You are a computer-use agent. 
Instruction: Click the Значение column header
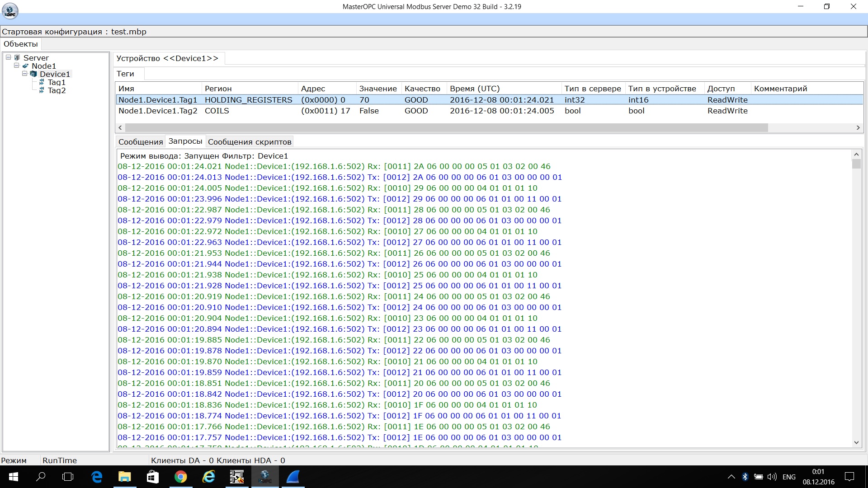(x=377, y=89)
